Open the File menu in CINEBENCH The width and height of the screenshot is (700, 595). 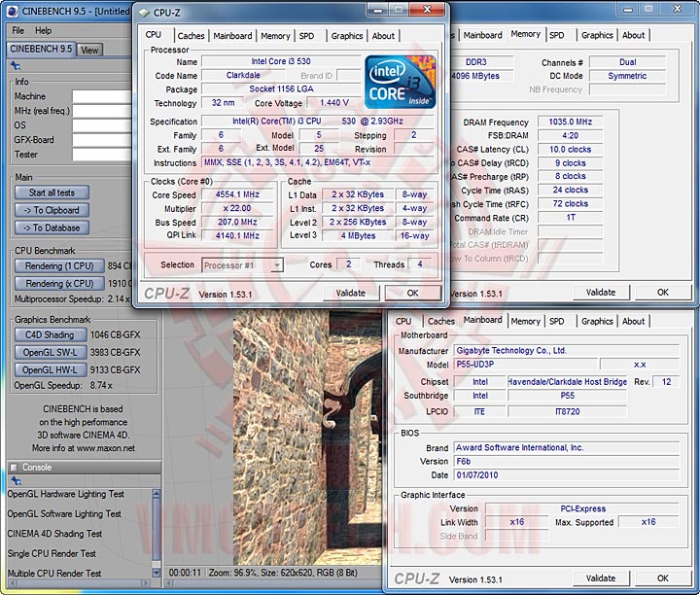[17, 31]
